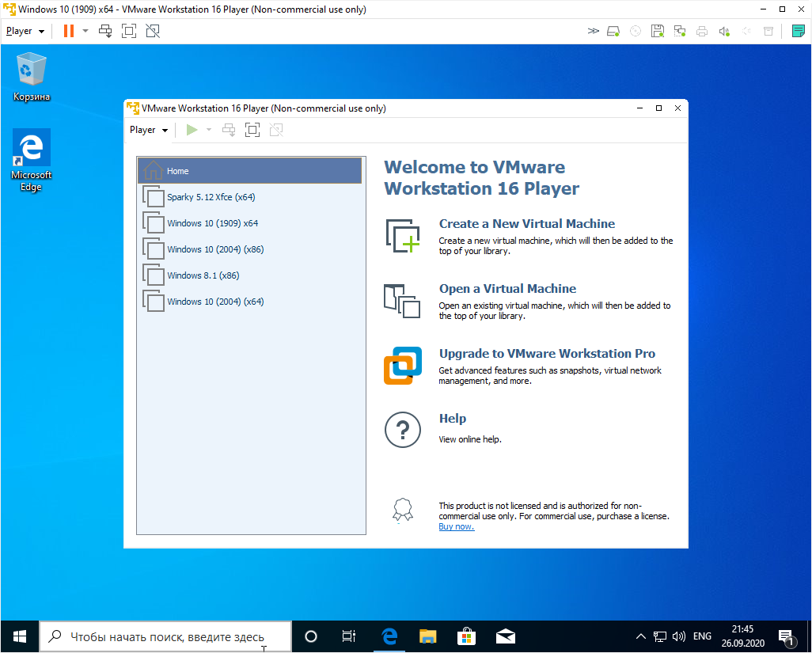Click the new virtual machine plus icon
Viewport: 812px width, 653px height.
pos(402,236)
